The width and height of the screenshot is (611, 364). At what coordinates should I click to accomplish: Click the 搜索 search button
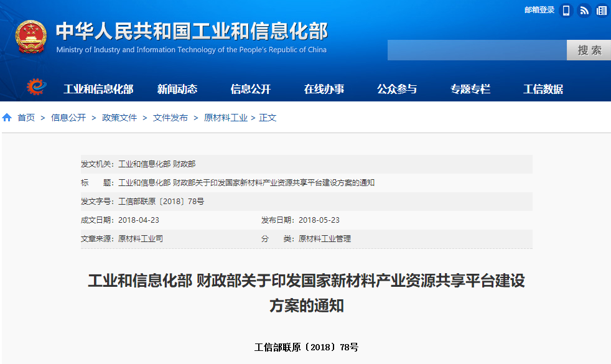click(589, 50)
